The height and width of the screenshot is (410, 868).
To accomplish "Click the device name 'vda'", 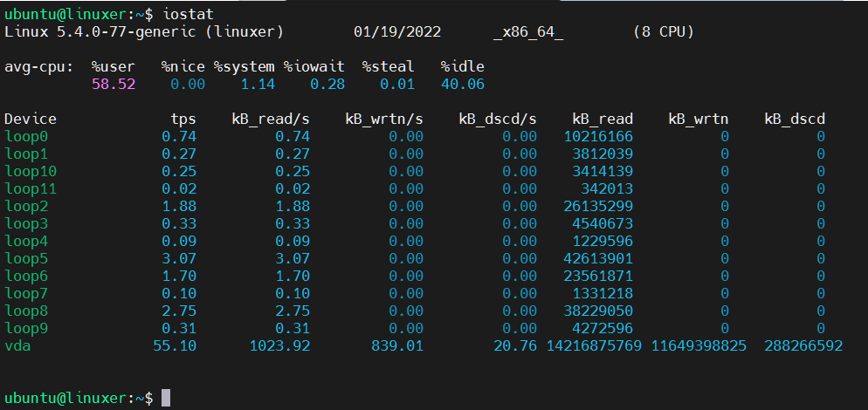I will pyautogui.click(x=17, y=345).
